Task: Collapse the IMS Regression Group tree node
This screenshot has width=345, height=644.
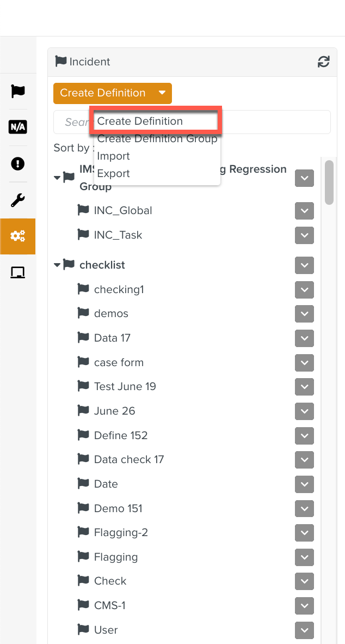Action: point(57,178)
